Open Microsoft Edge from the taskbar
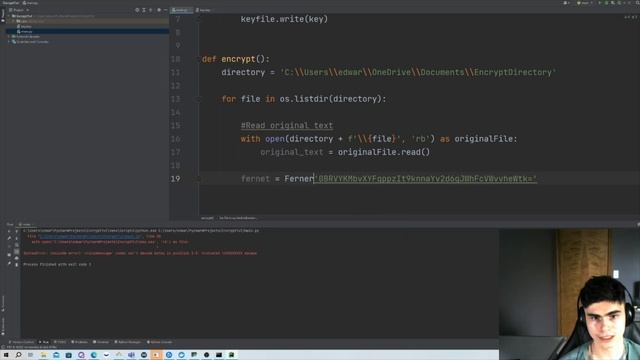The image size is (640, 360). 93,355
